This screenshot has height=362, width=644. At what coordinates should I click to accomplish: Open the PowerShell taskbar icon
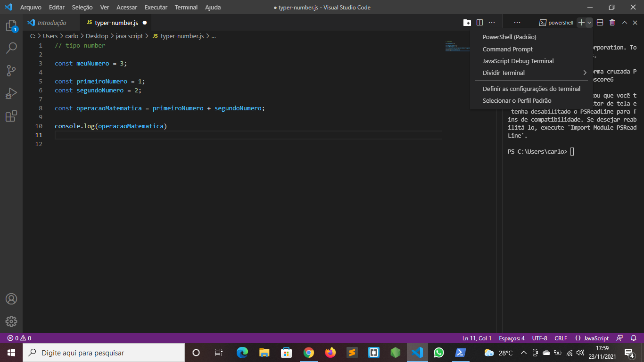pos(461,353)
